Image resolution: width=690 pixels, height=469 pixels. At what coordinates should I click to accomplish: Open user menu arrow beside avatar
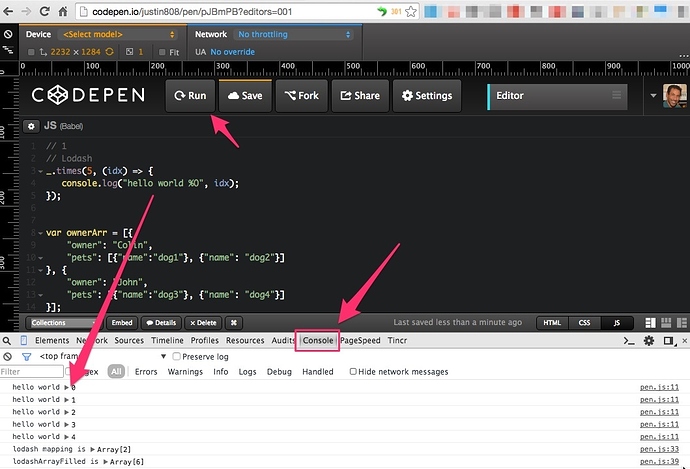pos(653,95)
